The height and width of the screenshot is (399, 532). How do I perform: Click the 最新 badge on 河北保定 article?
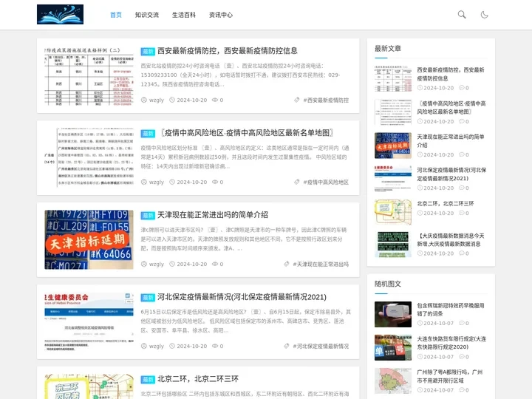(x=148, y=298)
